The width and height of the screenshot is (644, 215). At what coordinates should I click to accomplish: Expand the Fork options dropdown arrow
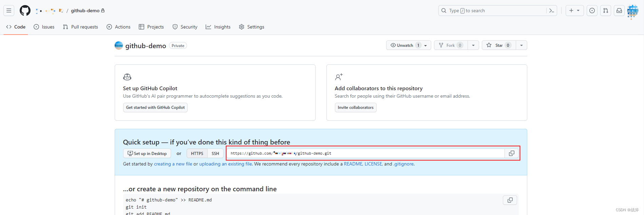[473, 45]
